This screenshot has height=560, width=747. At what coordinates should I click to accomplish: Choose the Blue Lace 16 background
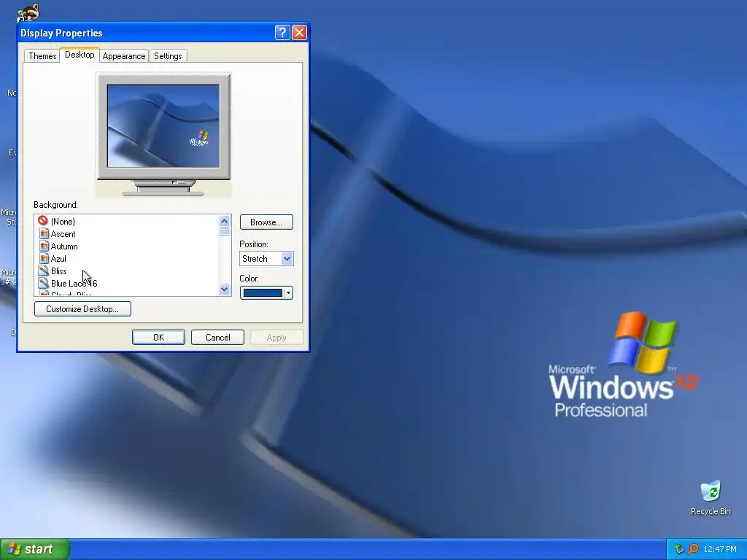[74, 284]
